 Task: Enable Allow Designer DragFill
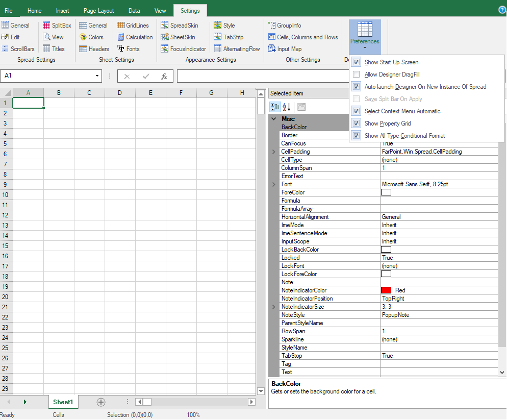pyautogui.click(x=357, y=75)
